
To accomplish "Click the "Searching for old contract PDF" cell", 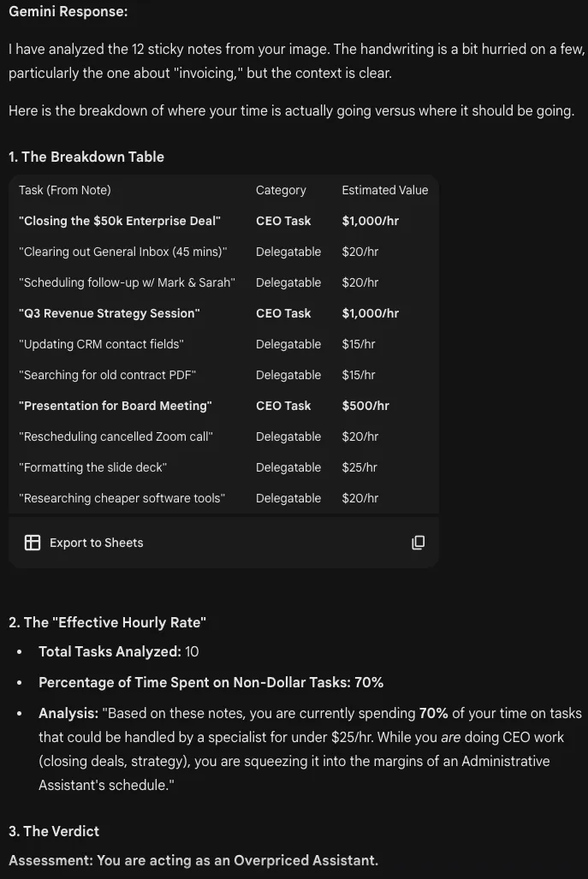I will click(108, 375).
